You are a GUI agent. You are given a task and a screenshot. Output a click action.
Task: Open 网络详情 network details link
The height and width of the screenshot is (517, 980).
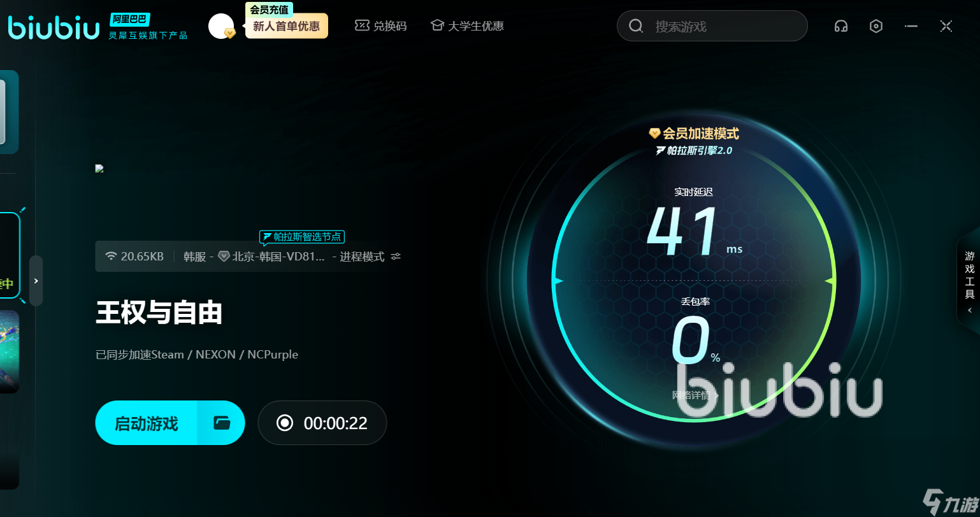click(695, 395)
